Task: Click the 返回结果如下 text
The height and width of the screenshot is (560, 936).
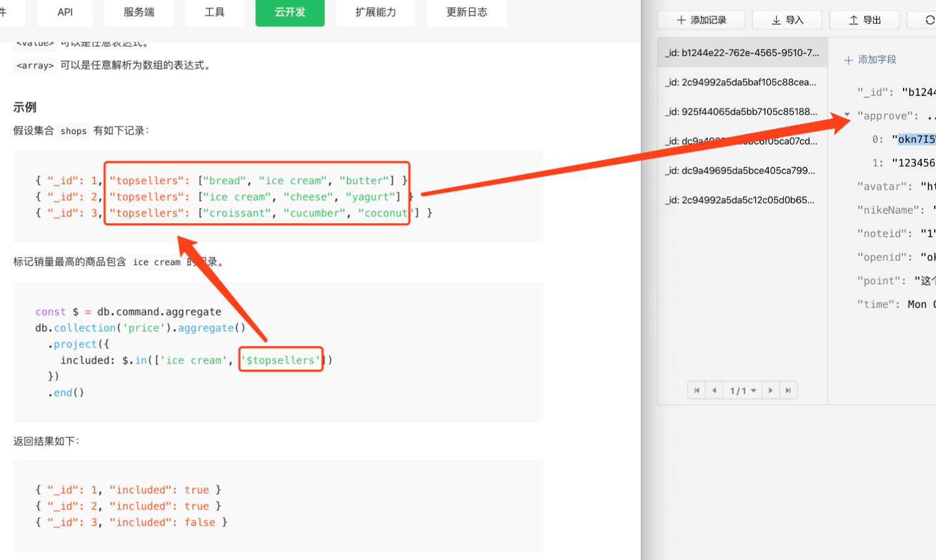Action: [47, 442]
